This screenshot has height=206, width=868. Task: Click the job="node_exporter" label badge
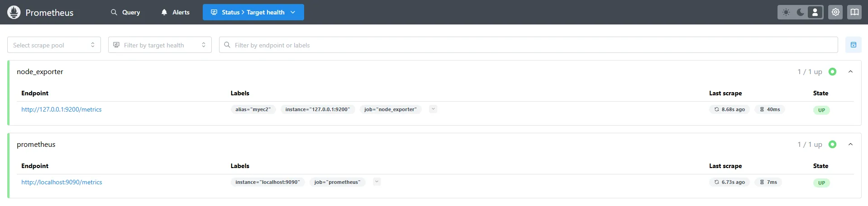(x=391, y=109)
